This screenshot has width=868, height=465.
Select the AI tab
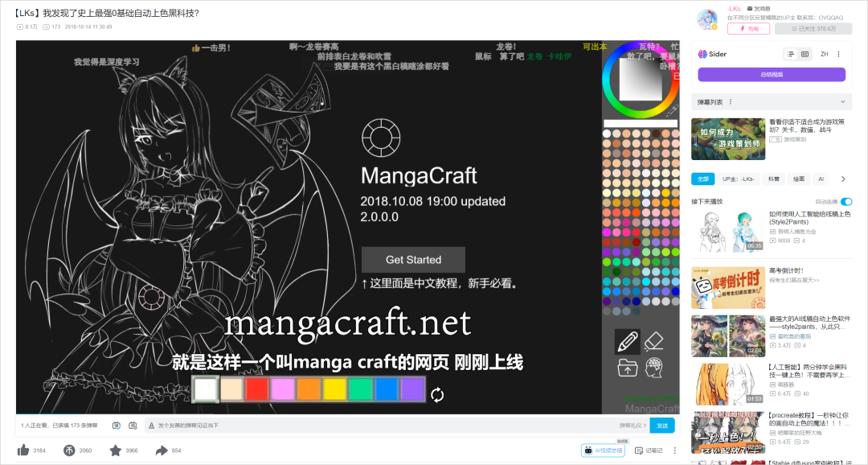pyautogui.click(x=821, y=179)
